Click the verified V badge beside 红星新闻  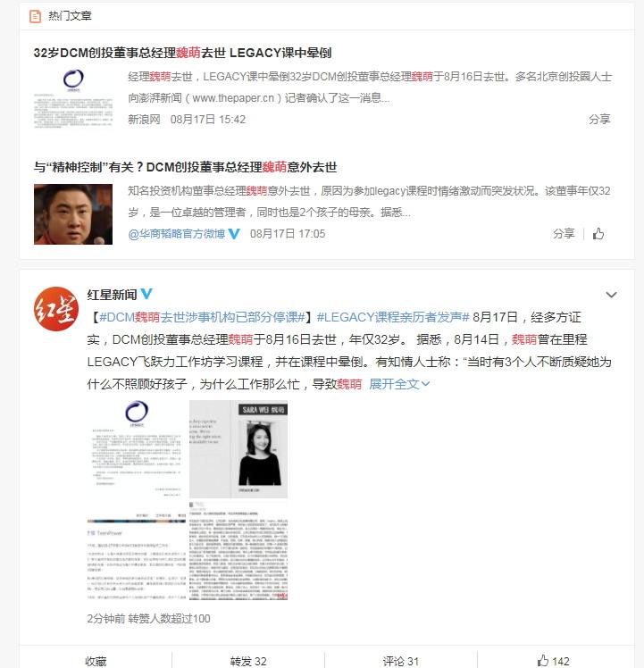click(146, 294)
